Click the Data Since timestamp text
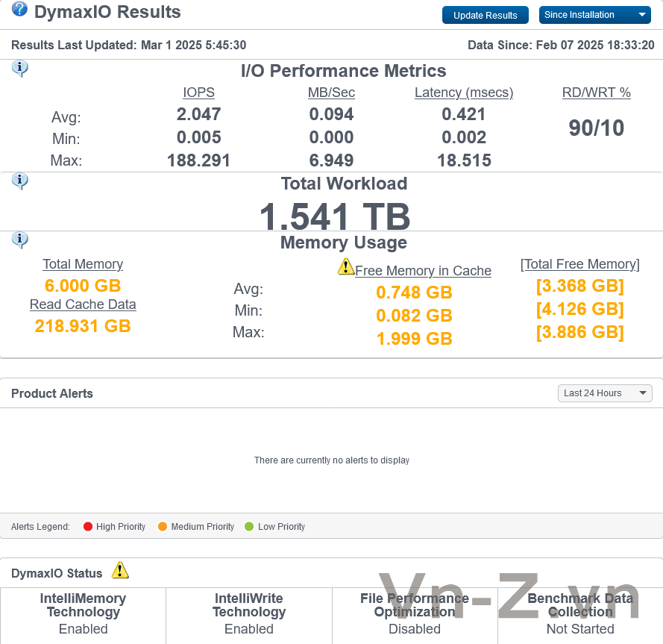 [x=561, y=45]
